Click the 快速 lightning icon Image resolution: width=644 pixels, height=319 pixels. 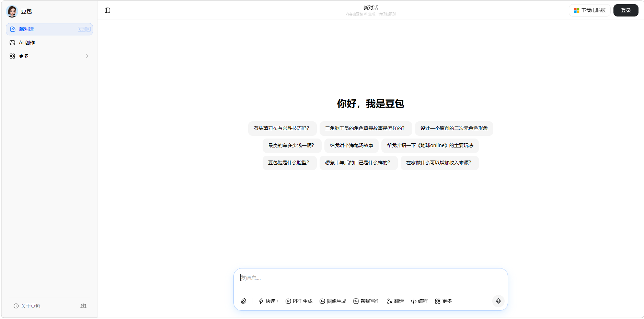coord(261,301)
